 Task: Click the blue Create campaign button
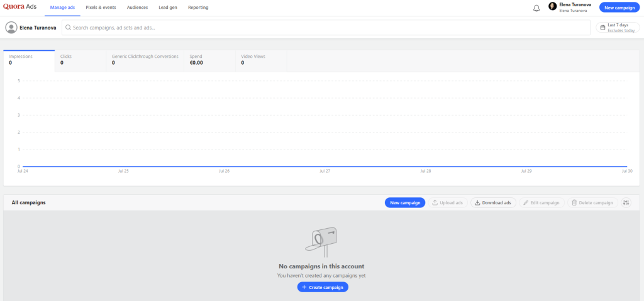(x=323, y=287)
